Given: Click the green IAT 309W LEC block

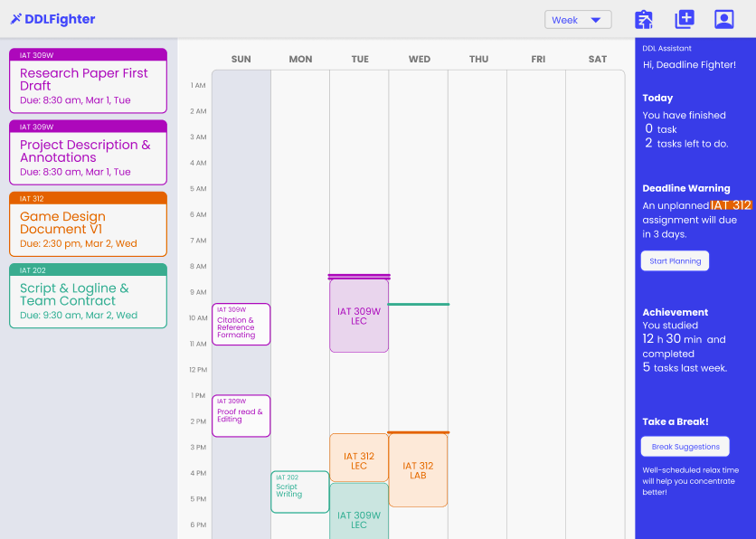Looking at the screenshot, I should [359, 511].
